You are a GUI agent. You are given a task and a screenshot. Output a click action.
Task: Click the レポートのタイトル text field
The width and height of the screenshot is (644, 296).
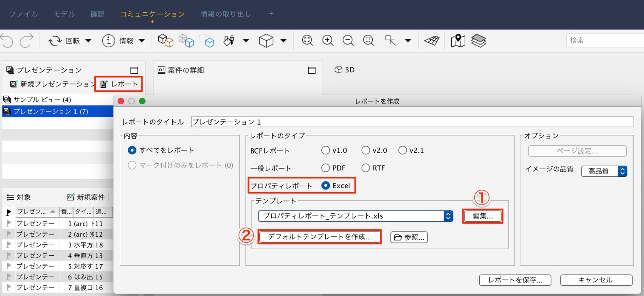click(x=412, y=122)
